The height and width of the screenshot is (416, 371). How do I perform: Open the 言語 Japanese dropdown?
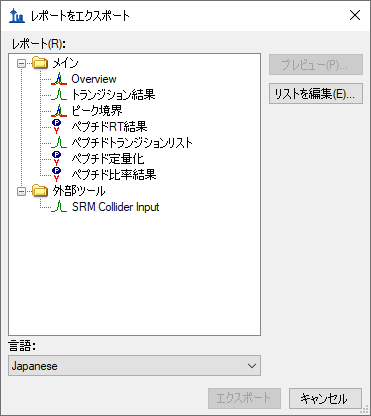click(134, 366)
